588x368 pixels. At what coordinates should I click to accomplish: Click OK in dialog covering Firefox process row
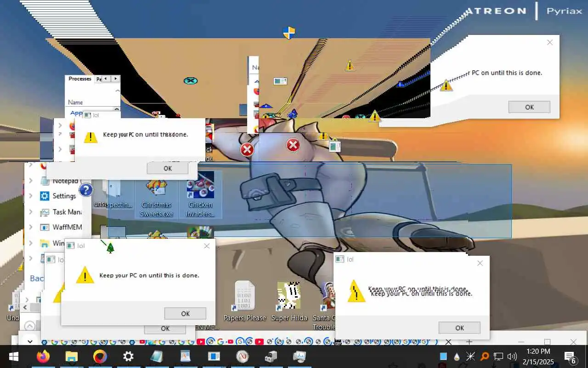click(x=168, y=168)
